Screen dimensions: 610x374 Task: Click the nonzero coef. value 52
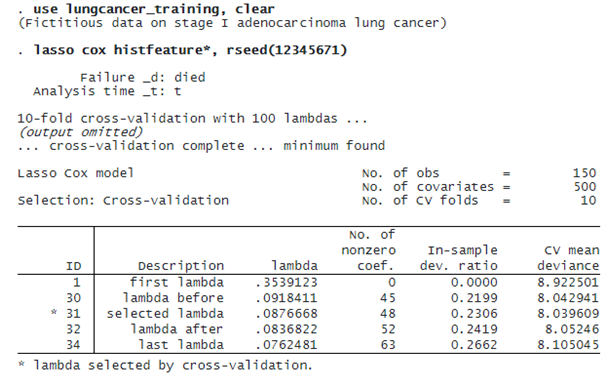(x=388, y=329)
